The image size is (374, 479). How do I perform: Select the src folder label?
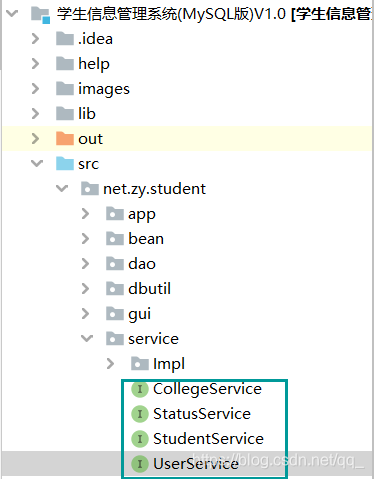89,164
